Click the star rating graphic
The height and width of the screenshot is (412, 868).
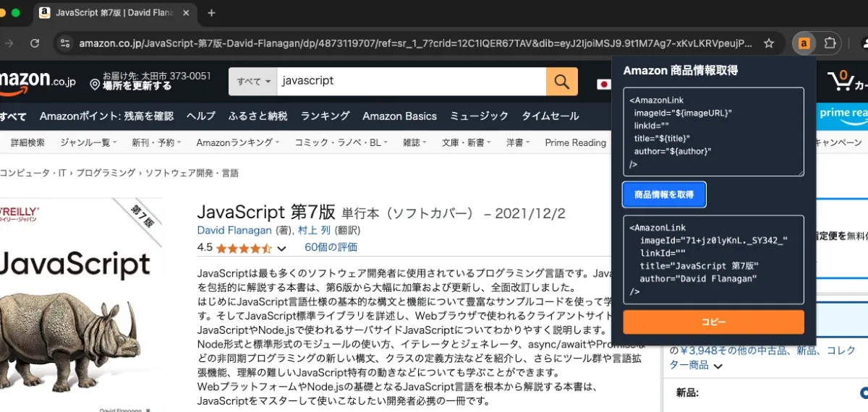244,248
